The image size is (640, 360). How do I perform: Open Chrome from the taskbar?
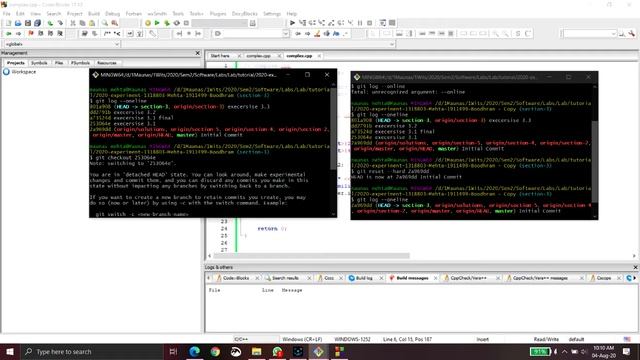[x=215, y=351]
